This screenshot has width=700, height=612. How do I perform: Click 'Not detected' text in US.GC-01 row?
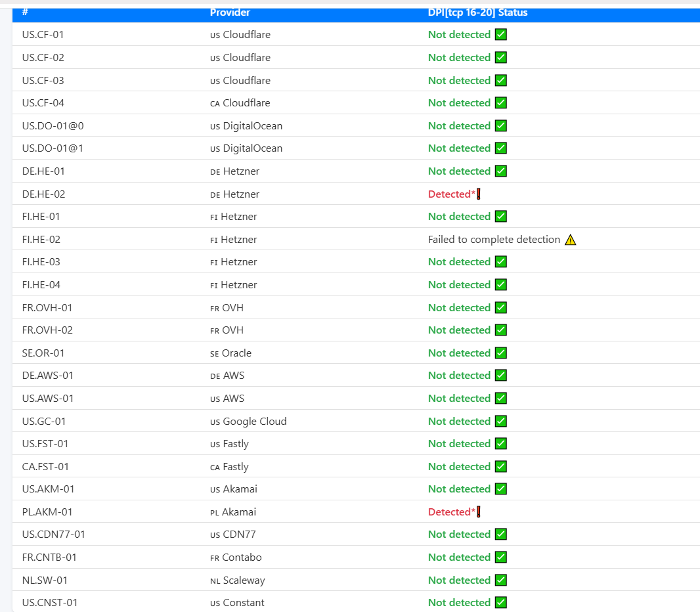click(459, 422)
